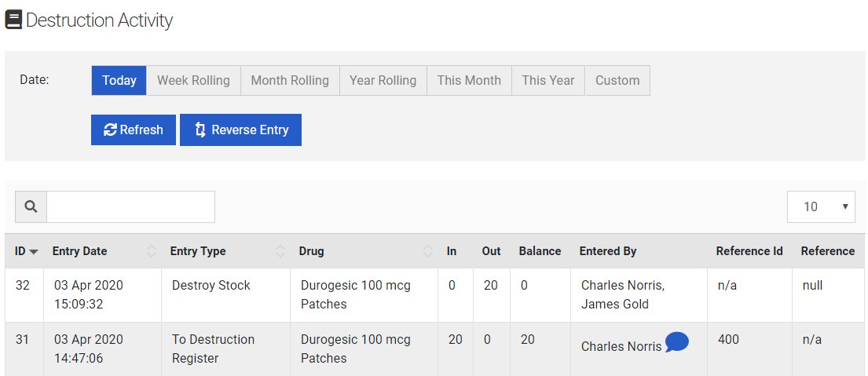
Task: Click the book icon beside Destruction Activity
Action: (13, 20)
